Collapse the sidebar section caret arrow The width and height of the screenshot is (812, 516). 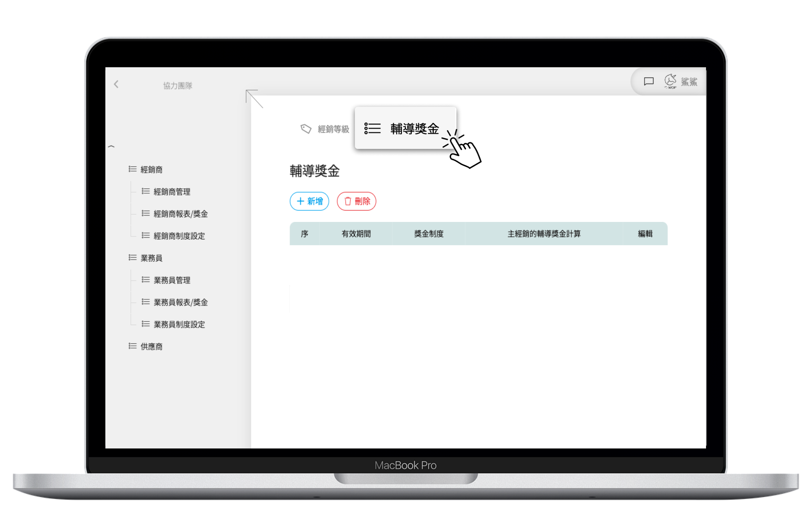[x=111, y=147]
